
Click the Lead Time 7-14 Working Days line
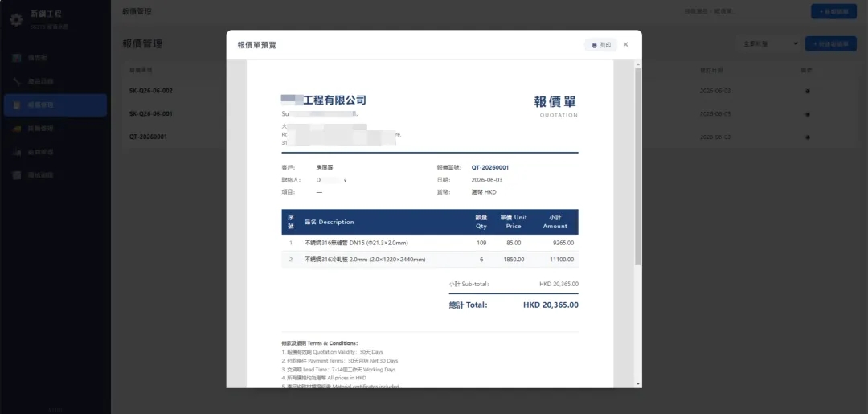point(339,369)
